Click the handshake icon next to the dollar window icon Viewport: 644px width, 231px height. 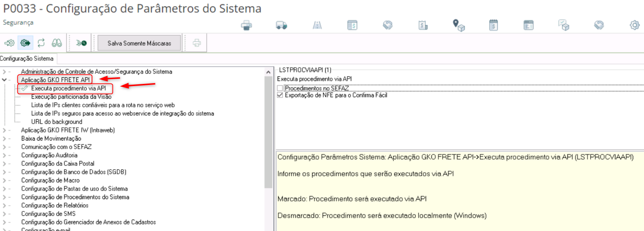coord(387,25)
